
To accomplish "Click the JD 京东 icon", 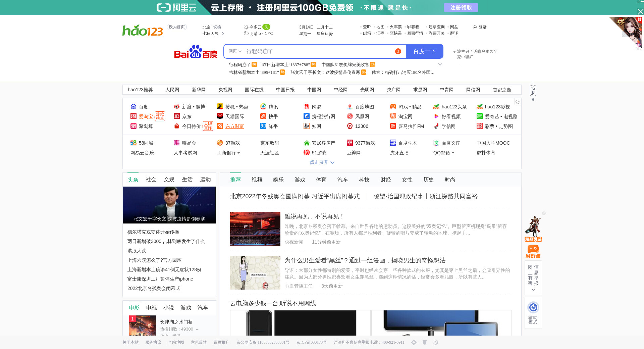I will 177,116.
